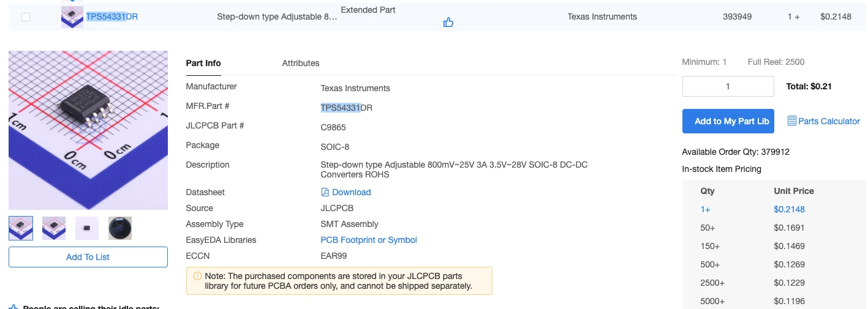868x309 pixels.
Task: Show the third thumbnail on white background
Action: coord(87,228)
